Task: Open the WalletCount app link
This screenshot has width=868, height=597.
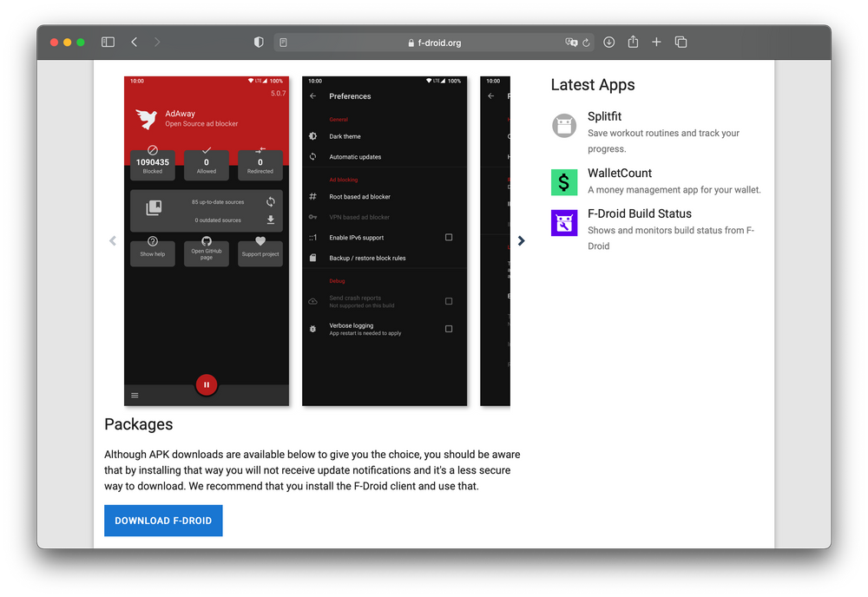Action: pos(620,174)
